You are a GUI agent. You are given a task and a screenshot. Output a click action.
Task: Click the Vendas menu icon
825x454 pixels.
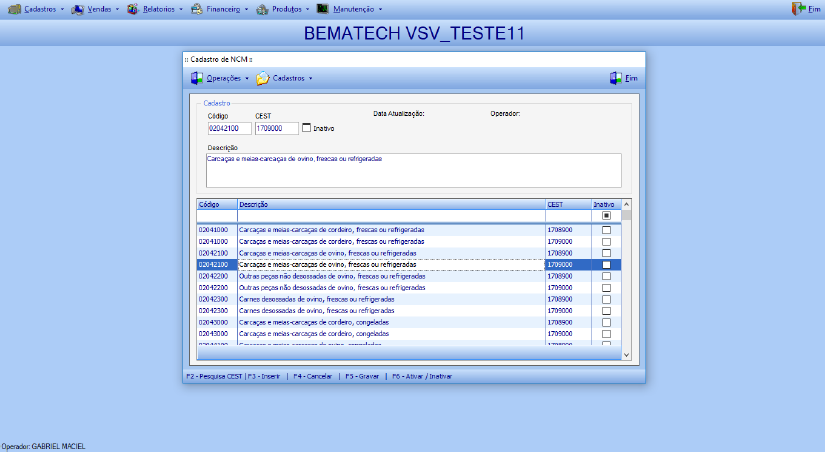click(78, 9)
